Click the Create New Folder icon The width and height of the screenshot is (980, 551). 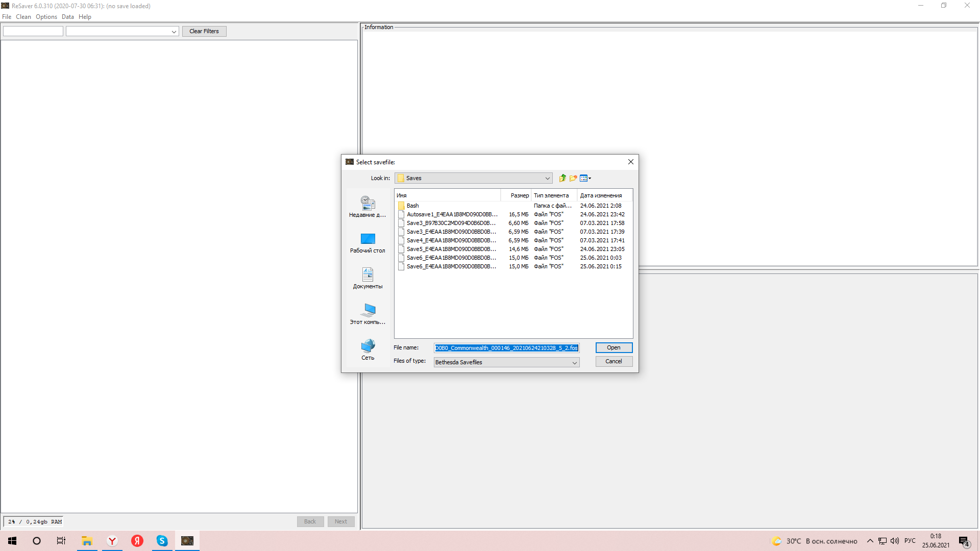tap(573, 178)
